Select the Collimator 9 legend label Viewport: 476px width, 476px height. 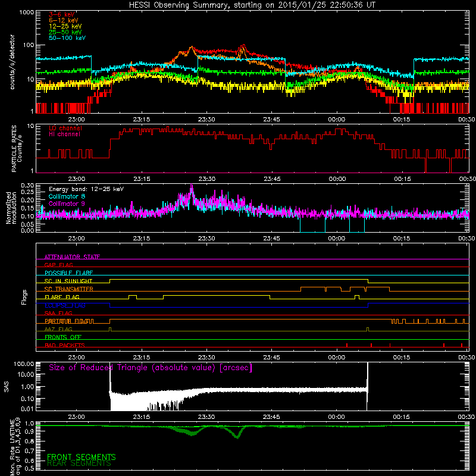(x=67, y=203)
